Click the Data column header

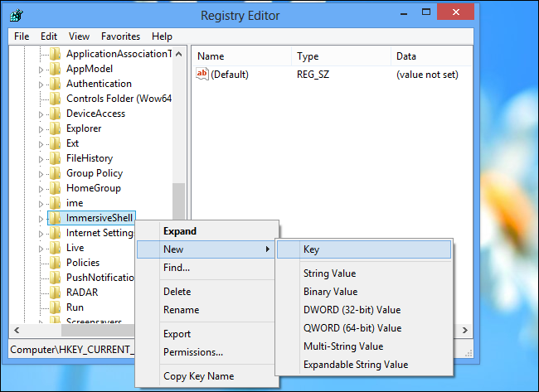pyautogui.click(x=432, y=56)
